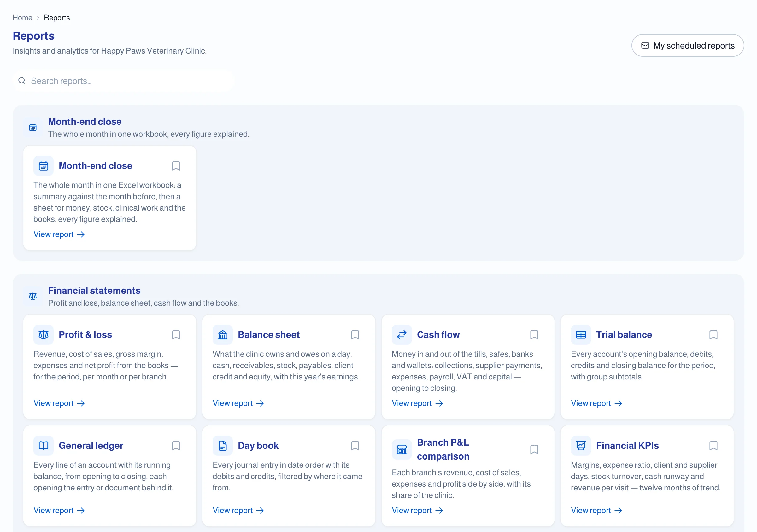Viewport: 757px width, 532px height.
Task: Click the Financial statements section heading
Action: [94, 291]
